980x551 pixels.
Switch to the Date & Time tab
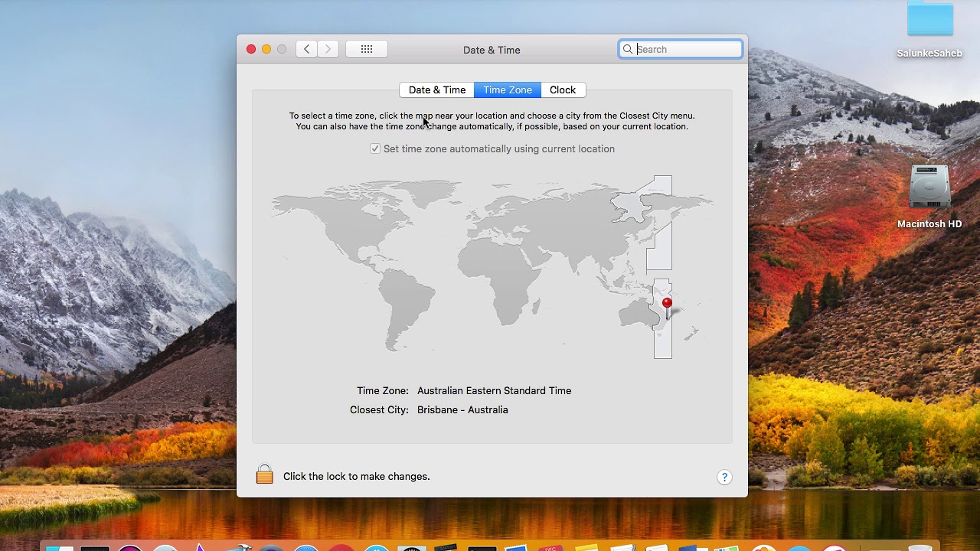[x=436, y=90]
